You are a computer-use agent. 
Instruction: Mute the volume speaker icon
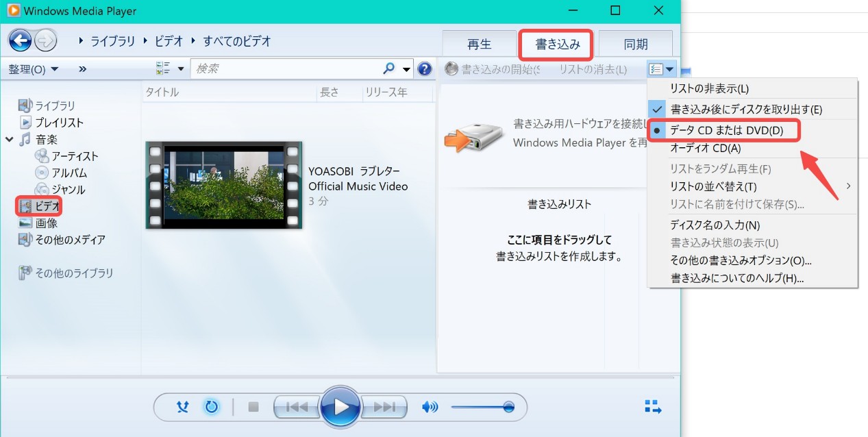[430, 407]
